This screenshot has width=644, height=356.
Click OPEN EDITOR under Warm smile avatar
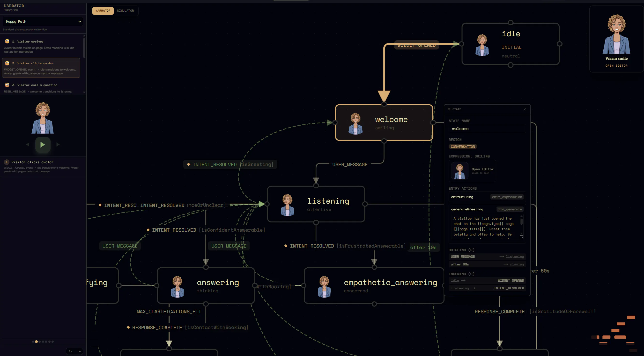(x=616, y=66)
